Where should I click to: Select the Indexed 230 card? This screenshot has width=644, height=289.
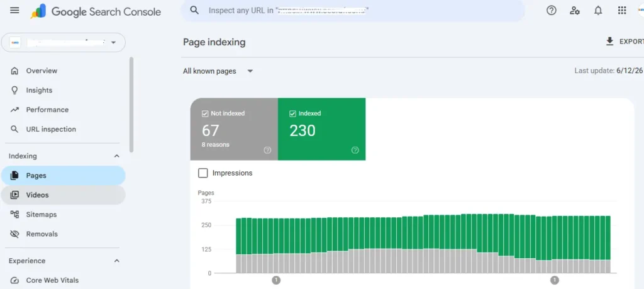[x=321, y=129]
